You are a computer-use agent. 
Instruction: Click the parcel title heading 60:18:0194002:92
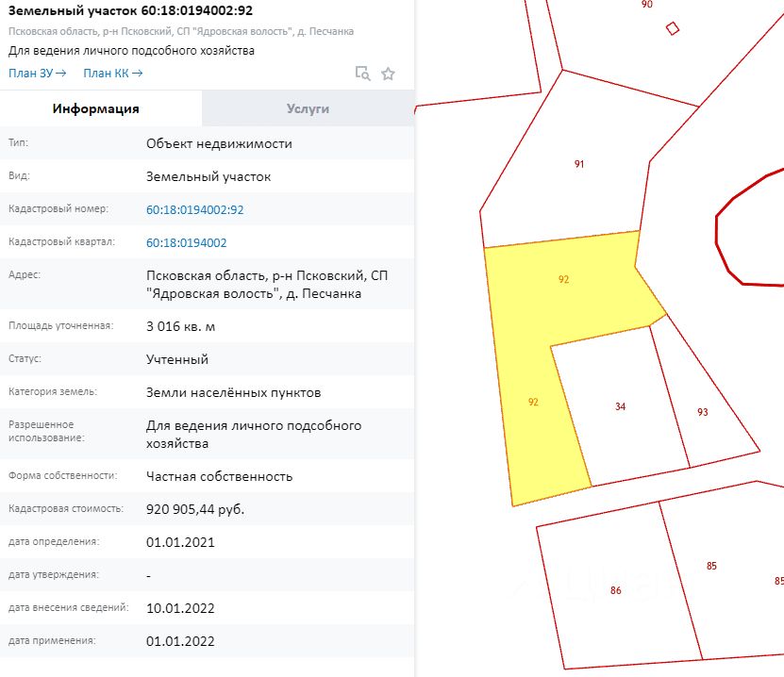click(x=130, y=10)
